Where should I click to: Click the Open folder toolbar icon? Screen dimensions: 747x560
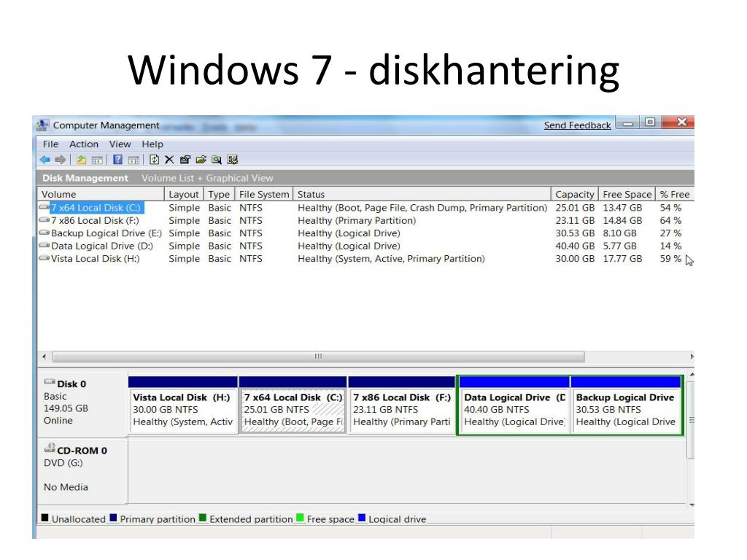tap(201, 160)
